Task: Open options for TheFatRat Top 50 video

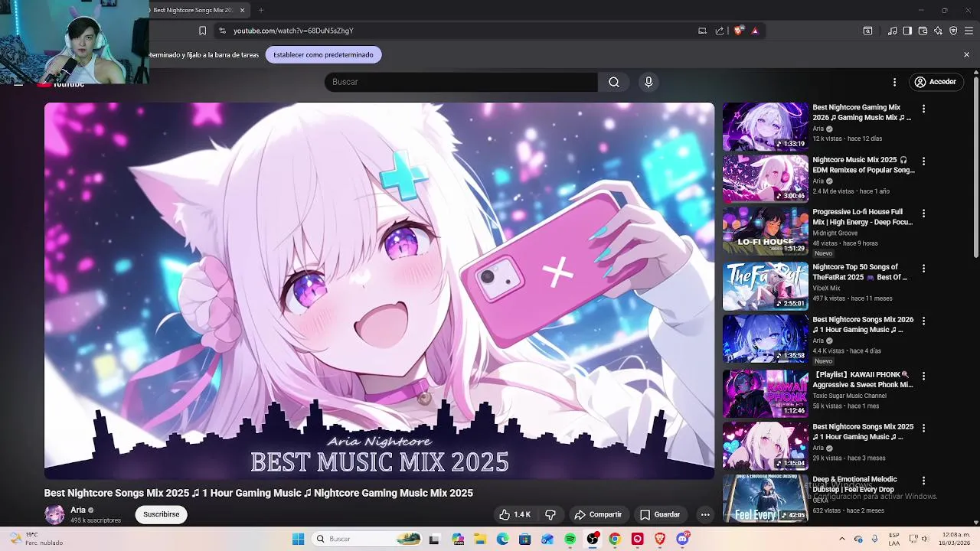Action: (923, 269)
